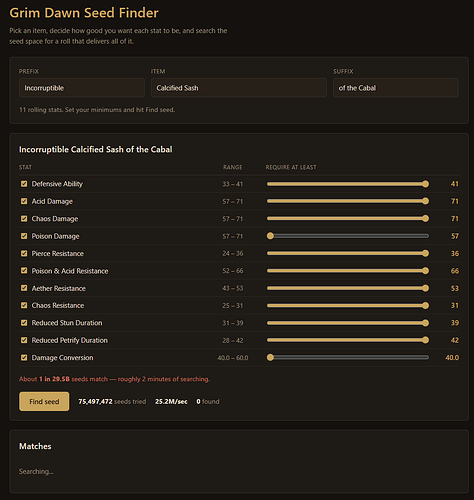
Task: Click the Damage Conversion range 40.0 – 60.0
Action: 233,358
